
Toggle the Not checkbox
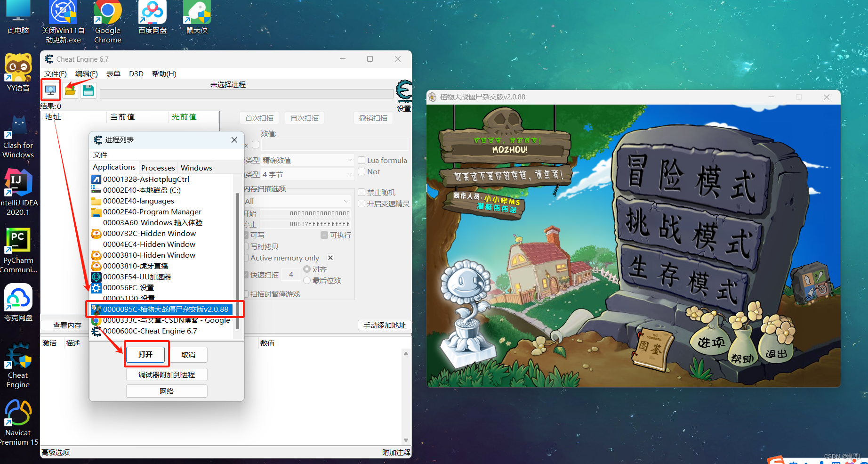pos(362,171)
